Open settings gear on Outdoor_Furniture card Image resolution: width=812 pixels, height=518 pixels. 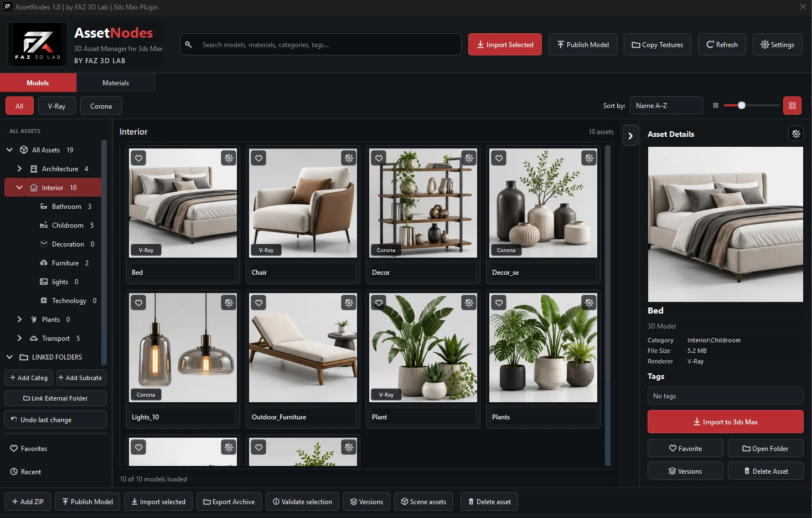[x=349, y=303]
